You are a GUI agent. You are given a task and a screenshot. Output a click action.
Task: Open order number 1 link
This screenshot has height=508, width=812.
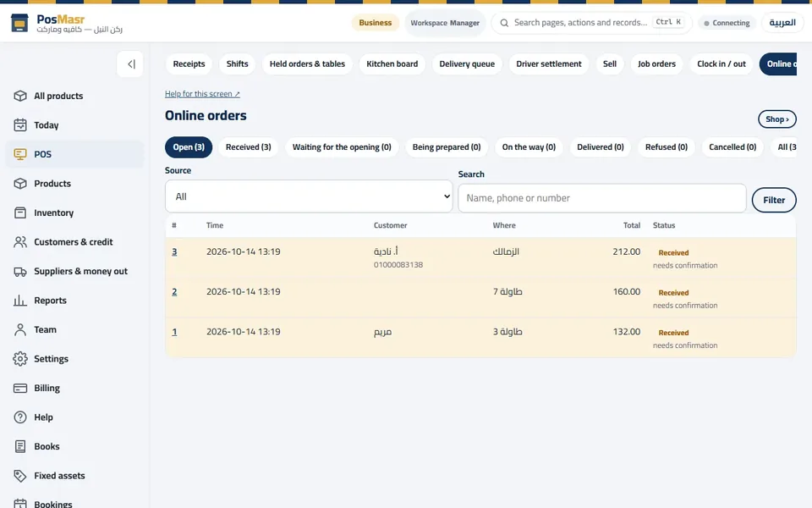click(x=174, y=332)
